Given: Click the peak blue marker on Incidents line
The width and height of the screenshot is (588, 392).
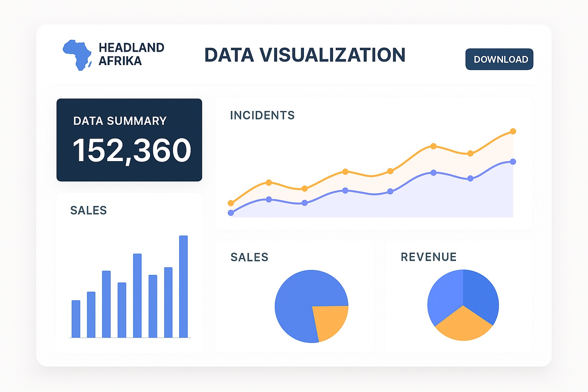Looking at the screenshot, I should [513, 162].
